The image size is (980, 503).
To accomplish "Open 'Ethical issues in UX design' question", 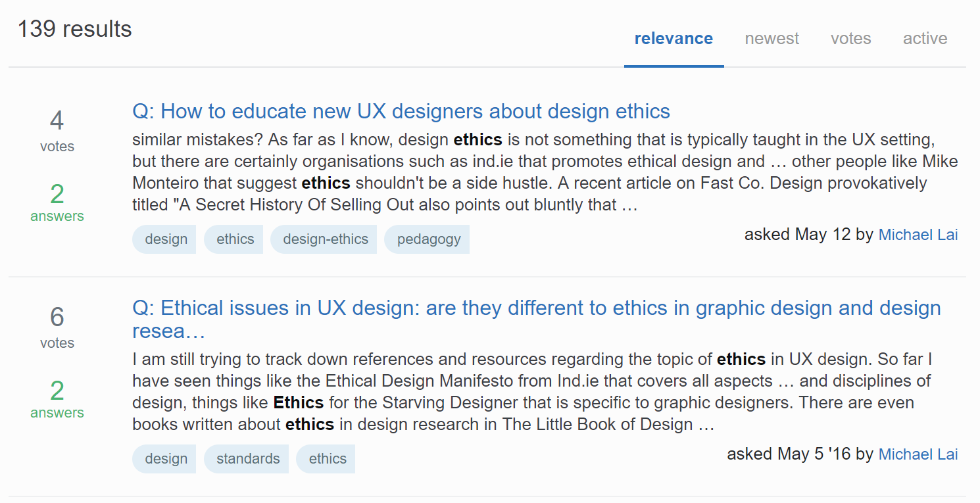I will (x=536, y=308).
